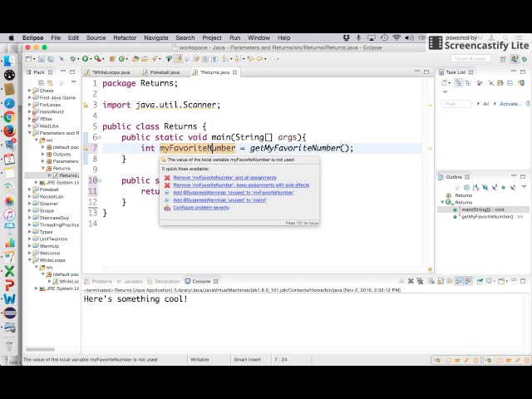This screenshot has width=532, height=399.
Task: Click Remove keep assignments with side effects fix
Action: click(241, 185)
